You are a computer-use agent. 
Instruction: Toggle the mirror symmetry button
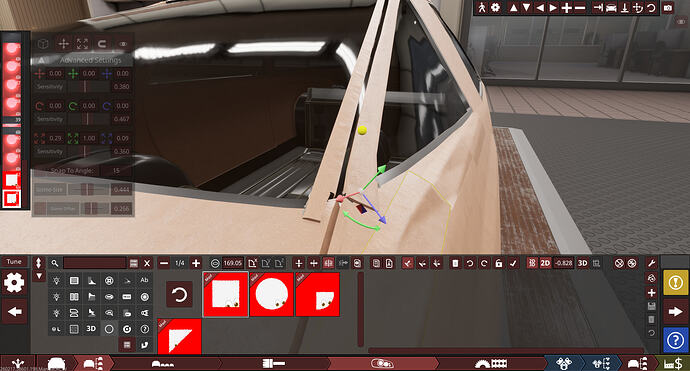pos(328,263)
